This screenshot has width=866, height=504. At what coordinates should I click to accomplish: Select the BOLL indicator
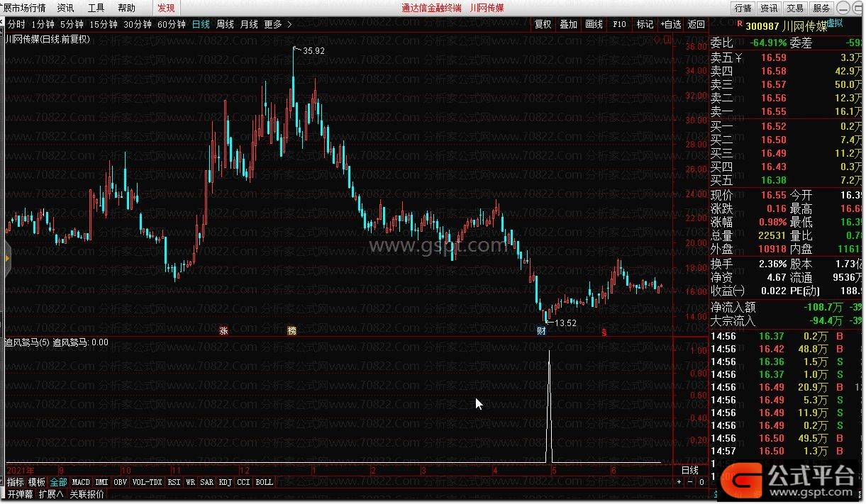click(264, 482)
